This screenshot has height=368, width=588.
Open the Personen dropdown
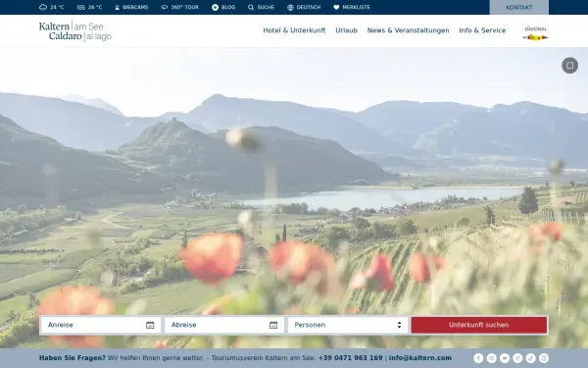tap(348, 325)
